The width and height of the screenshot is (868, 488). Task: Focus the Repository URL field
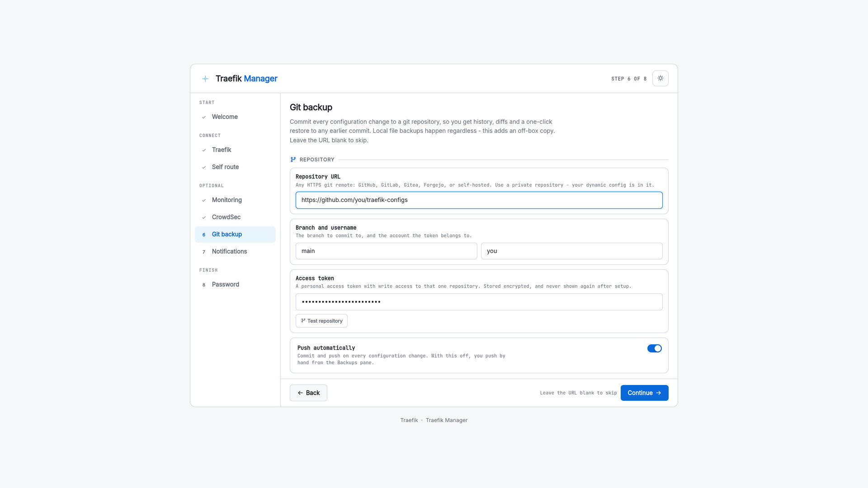[479, 200]
